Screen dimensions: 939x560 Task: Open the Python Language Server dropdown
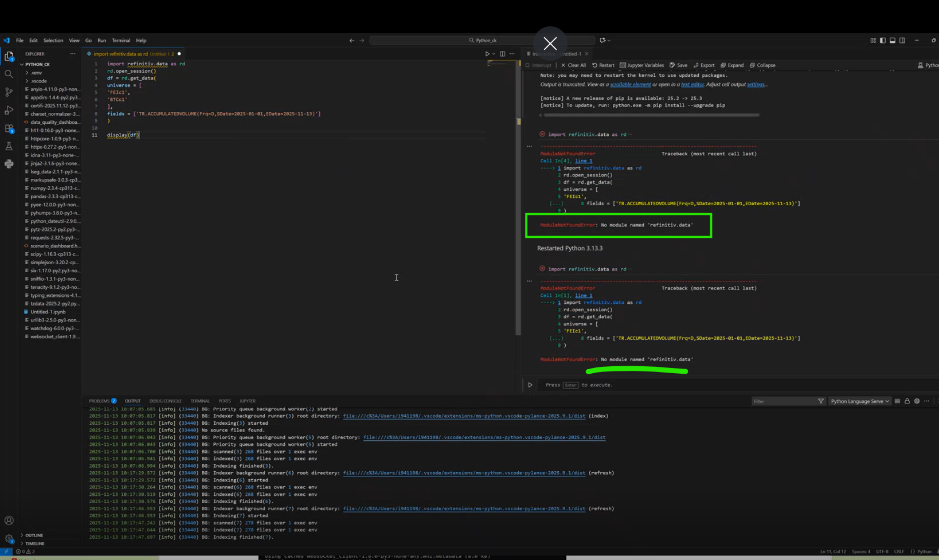coord(859,401)
